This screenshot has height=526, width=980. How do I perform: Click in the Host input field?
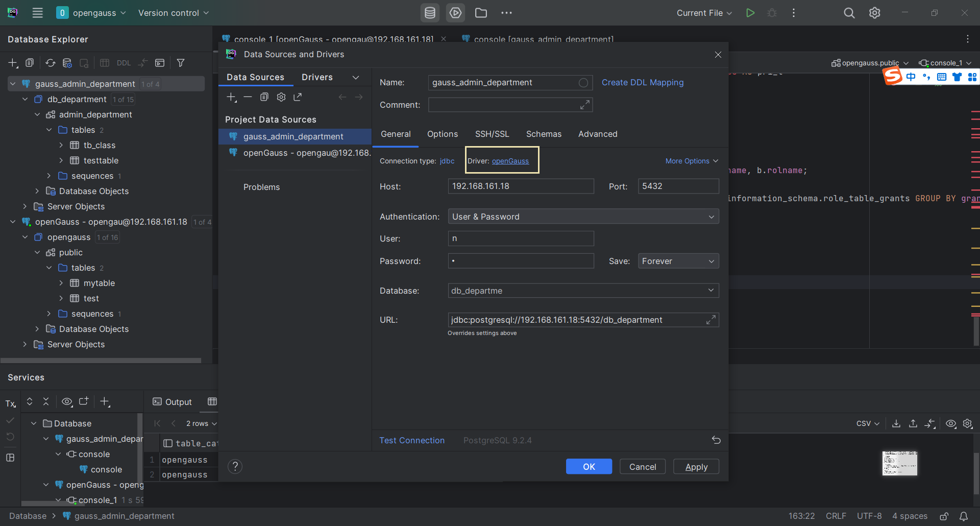521,186
